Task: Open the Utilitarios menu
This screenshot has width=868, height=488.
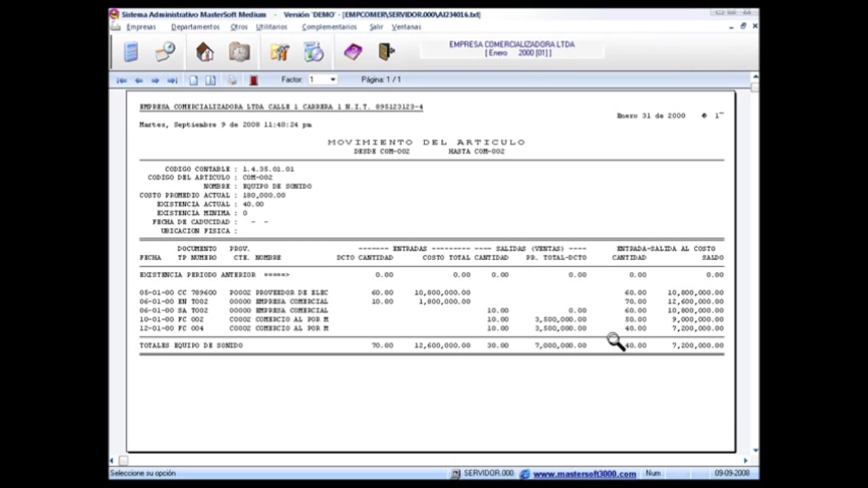Action: (271, 27)
